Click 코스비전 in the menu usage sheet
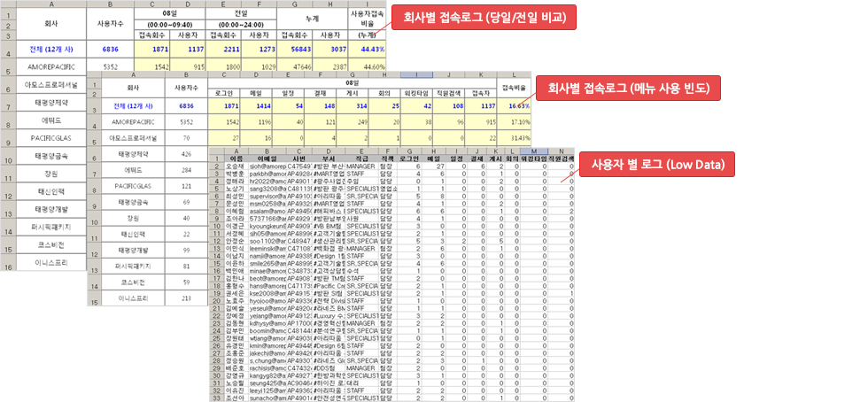Viewport: 868px width, 402px height. [134, 282]
